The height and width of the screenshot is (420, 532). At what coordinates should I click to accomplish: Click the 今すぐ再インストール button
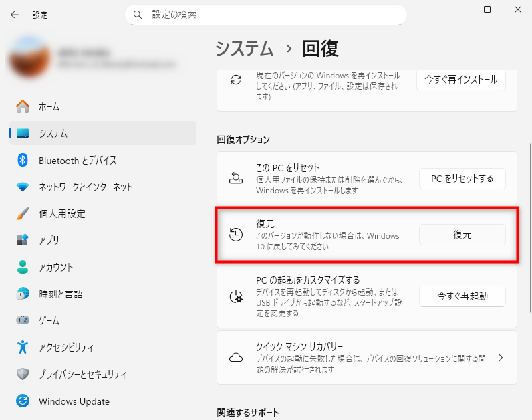[460, 79]
